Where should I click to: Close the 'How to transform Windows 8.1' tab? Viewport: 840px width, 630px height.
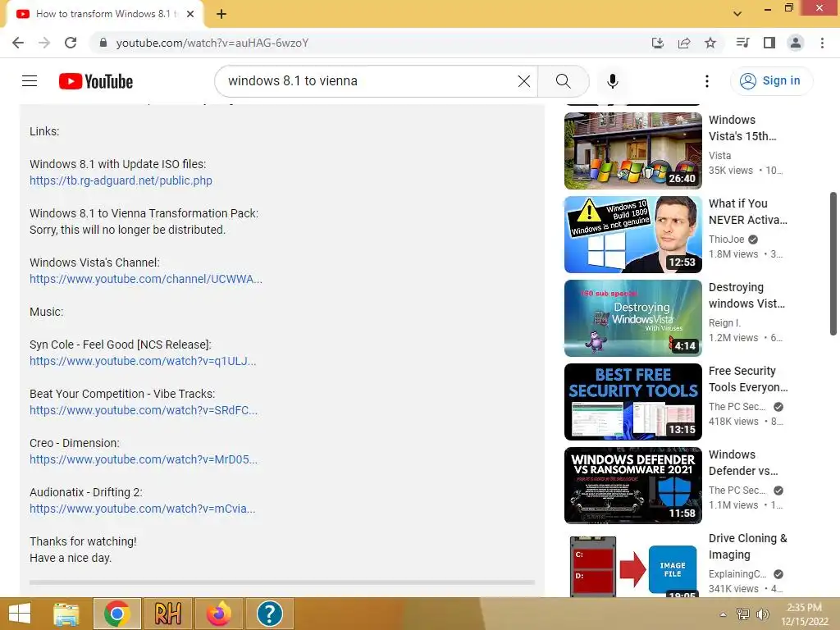[190, 14]
